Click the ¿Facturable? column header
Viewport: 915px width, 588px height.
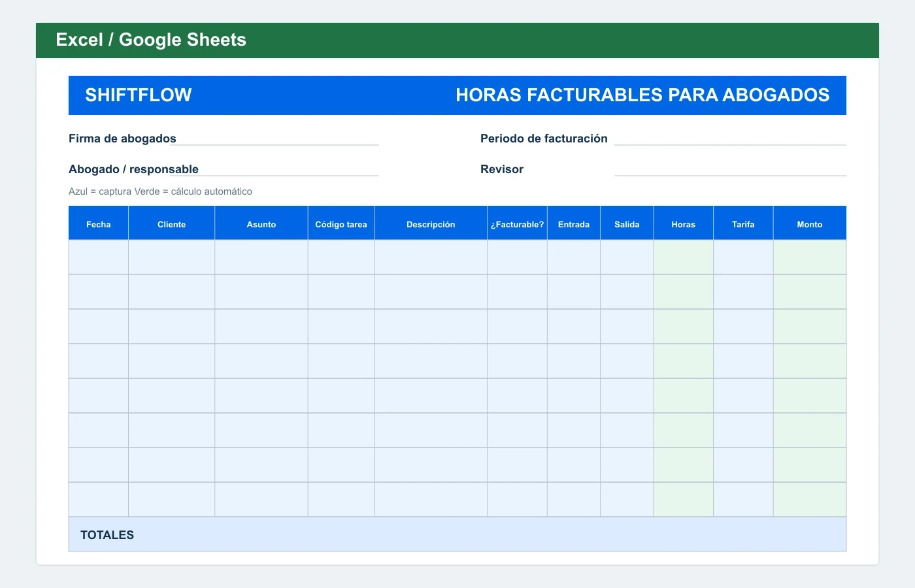click(517, 224)
